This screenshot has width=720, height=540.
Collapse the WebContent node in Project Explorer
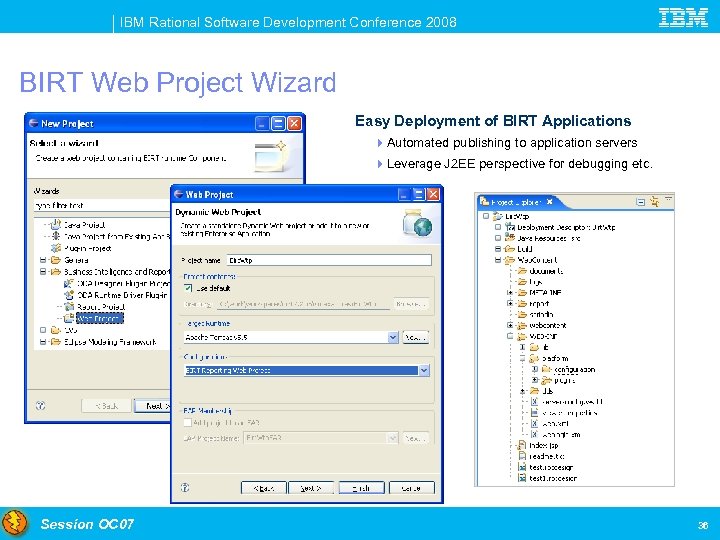(x=498, y=260)
